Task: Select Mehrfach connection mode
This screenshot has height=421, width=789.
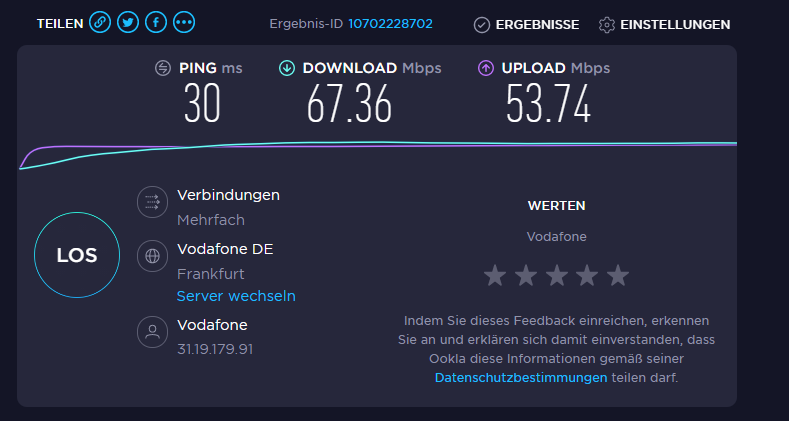Action: (x=211, y=220)
